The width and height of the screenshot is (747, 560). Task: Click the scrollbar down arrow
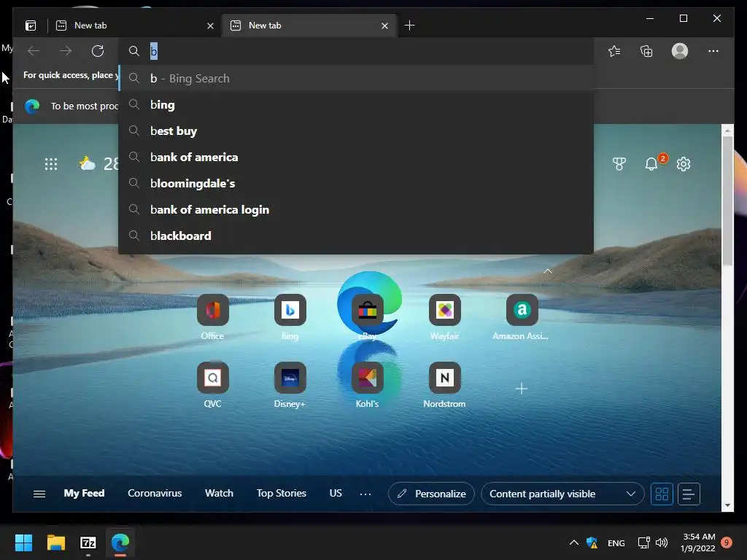click(x=727, y=505)
